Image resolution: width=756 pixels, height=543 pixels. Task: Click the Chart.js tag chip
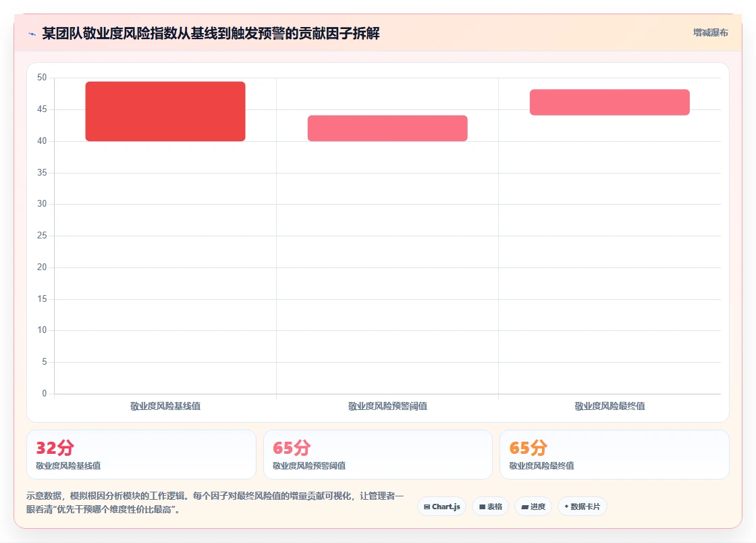tap(441, 507)
